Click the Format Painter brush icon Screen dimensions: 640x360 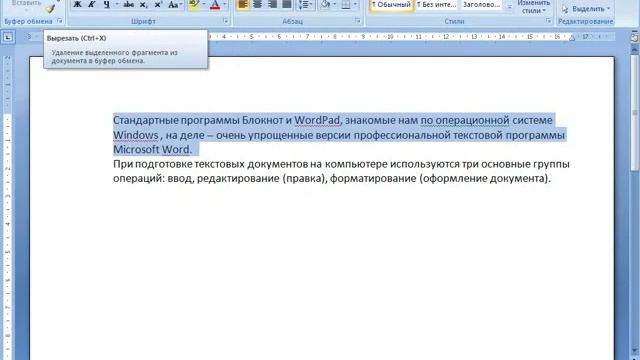[50, 9]
